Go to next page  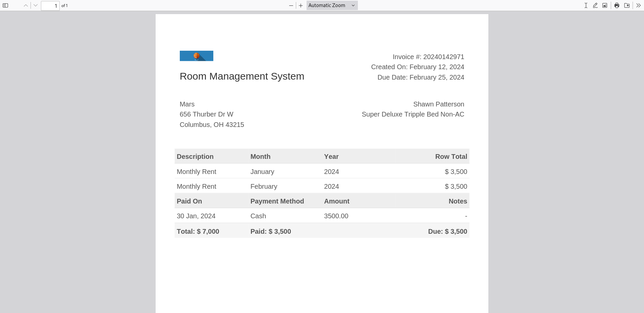36,5
